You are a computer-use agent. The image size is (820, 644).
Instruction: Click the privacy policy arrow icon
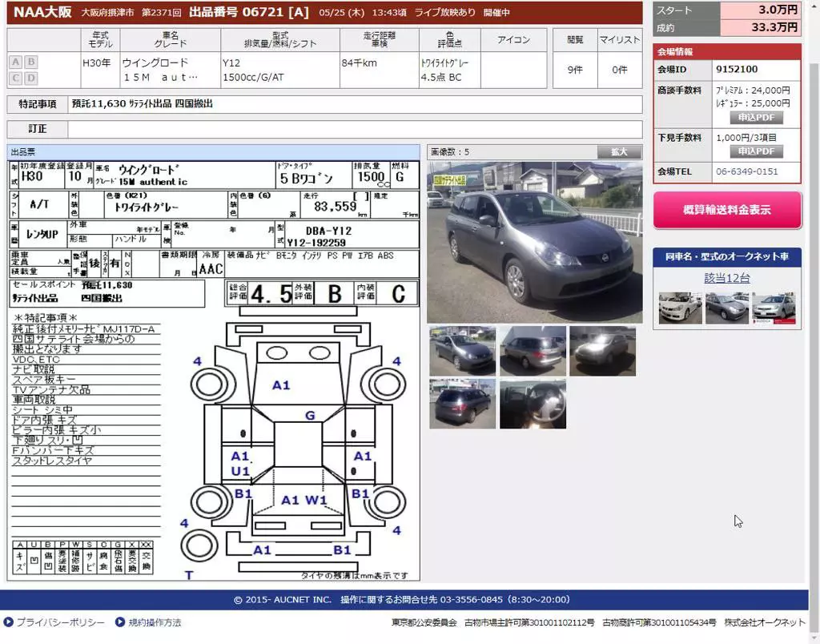8,622
